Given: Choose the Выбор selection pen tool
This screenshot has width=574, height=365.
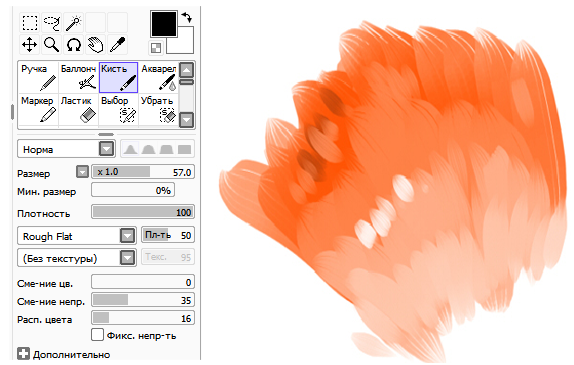Looking at the screenshot, I should [x=118, y=109].
